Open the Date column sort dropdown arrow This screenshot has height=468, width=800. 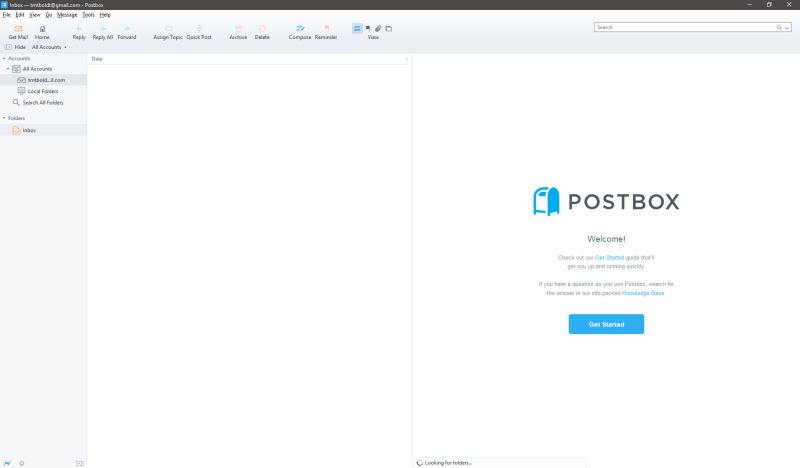click(407, 59)
